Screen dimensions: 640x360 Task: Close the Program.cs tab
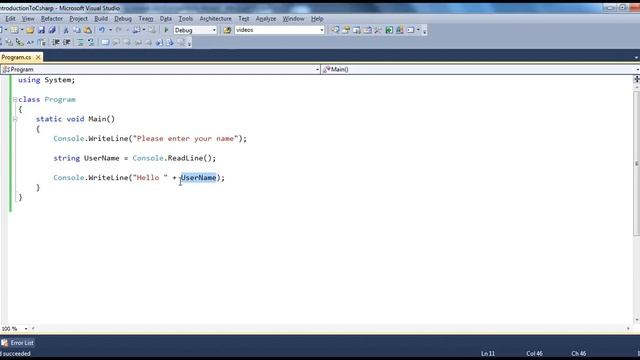coord(38,57)
